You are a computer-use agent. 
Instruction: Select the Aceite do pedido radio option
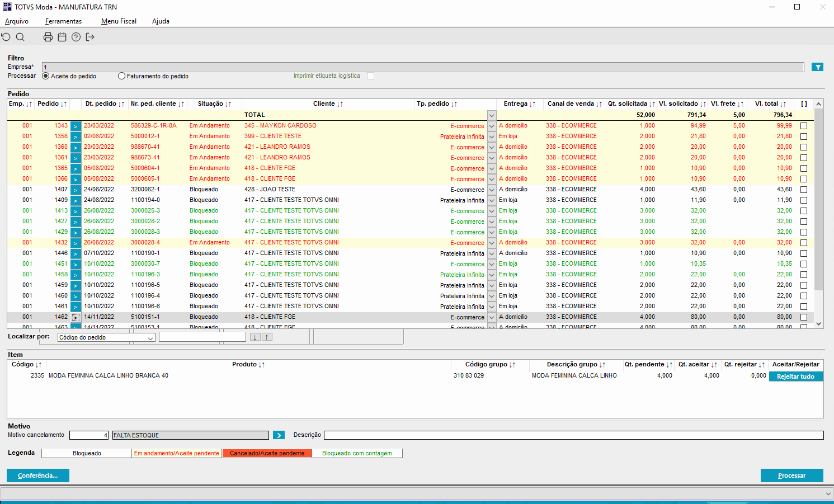click(46, 76)
